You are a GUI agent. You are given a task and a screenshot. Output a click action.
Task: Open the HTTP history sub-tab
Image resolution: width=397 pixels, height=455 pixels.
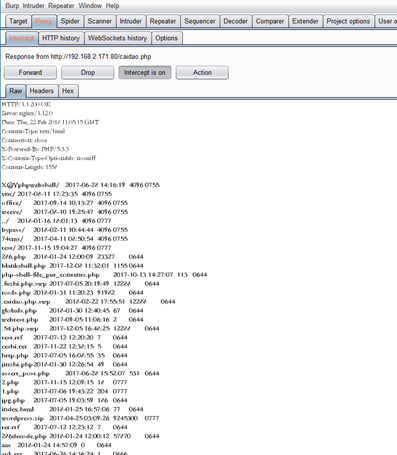coord(61,38)
